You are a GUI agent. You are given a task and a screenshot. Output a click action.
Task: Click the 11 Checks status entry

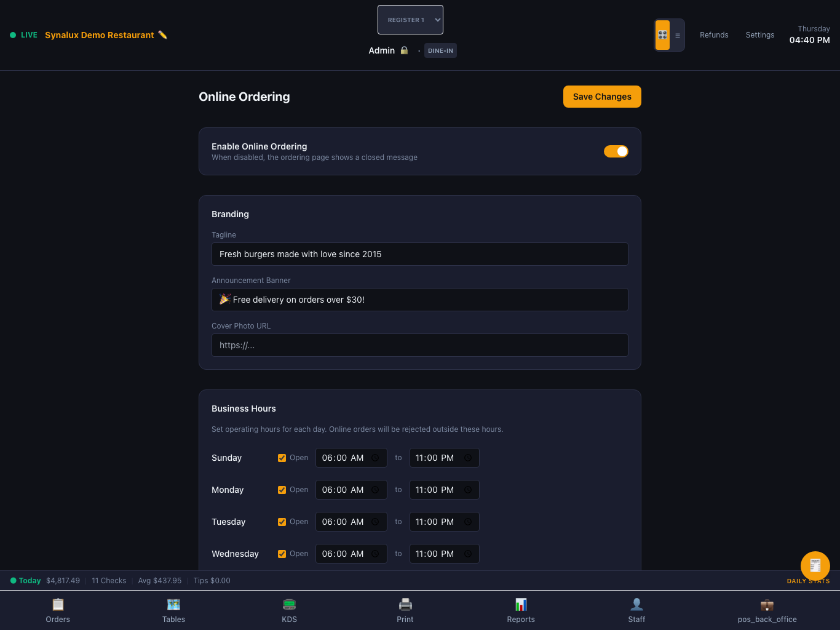109,581
